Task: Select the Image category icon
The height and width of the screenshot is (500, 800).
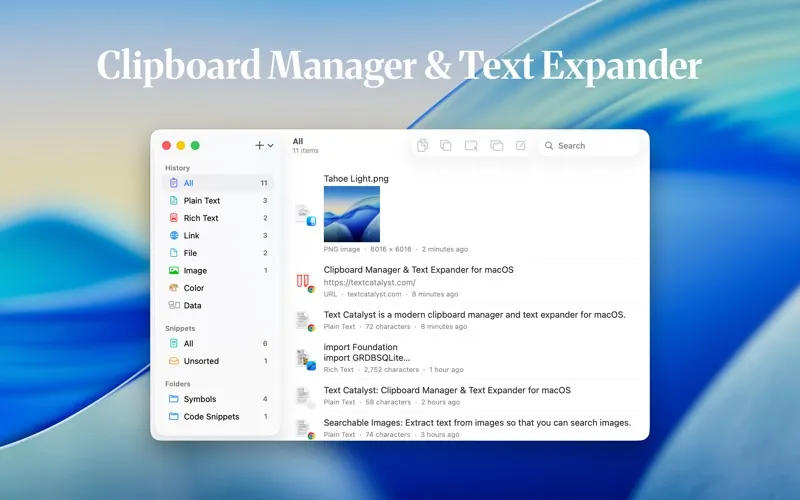Action: click(x=173, y=270)
